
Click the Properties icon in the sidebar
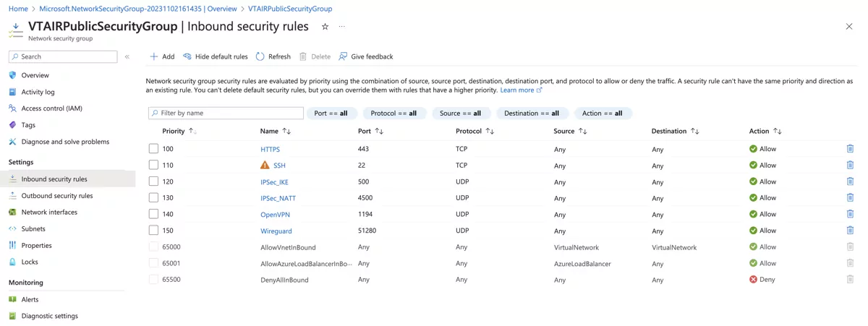[12, 245]
